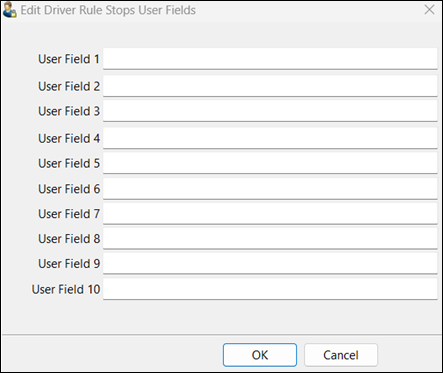The image size is (443, 373).
Task: Click into the User Field 5 box
Action: click(270, 163)
